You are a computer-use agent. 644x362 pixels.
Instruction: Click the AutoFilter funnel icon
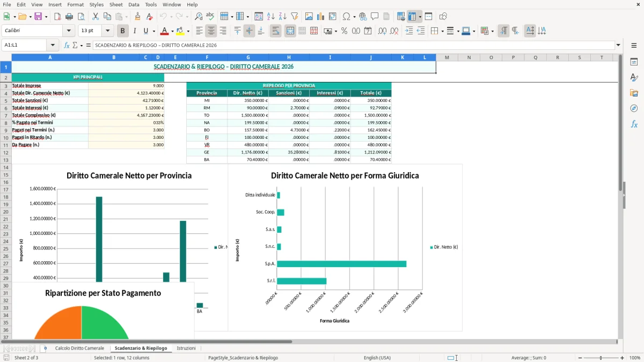pos(295,17)
